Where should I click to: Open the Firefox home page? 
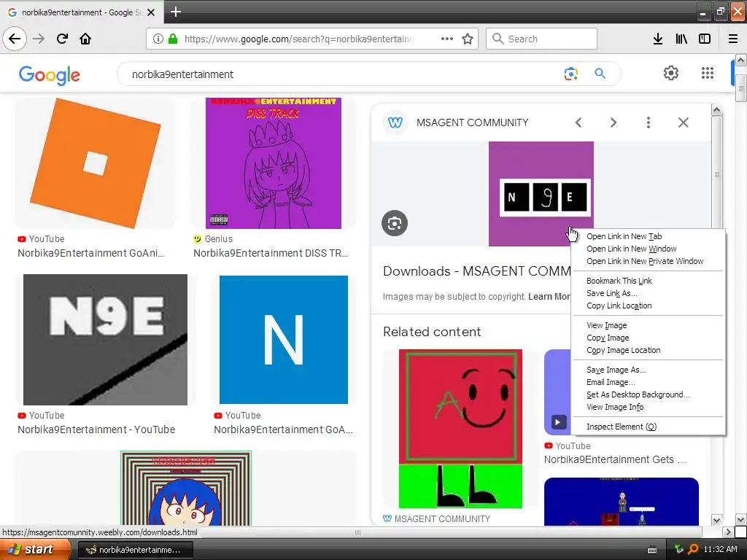click(85, 39)
